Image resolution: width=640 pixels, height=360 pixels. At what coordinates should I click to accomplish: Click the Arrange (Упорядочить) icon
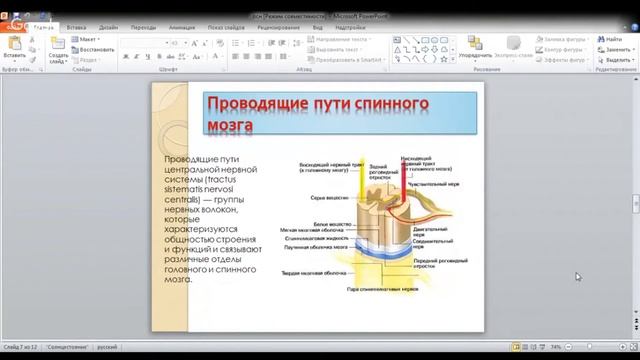(475, 43)
